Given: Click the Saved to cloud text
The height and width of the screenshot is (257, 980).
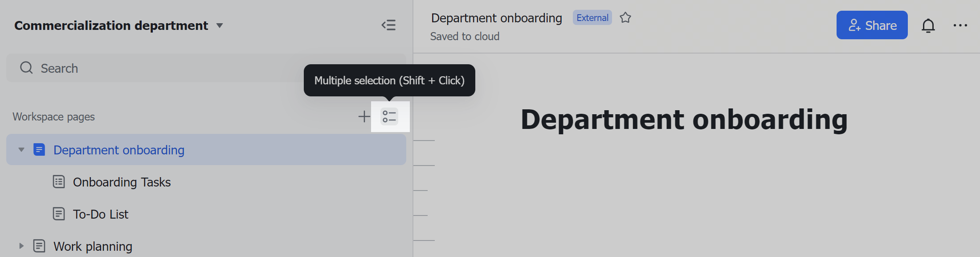Looking at the screenshot, I should click(465, 36).
